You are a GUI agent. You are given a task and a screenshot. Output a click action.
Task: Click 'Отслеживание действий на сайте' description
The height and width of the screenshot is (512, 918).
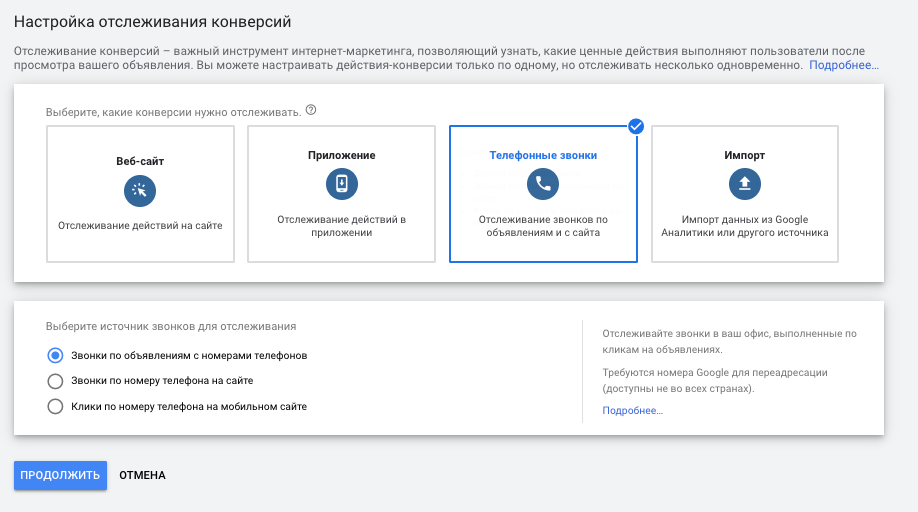pyautogui.click(x=140, y=226)
